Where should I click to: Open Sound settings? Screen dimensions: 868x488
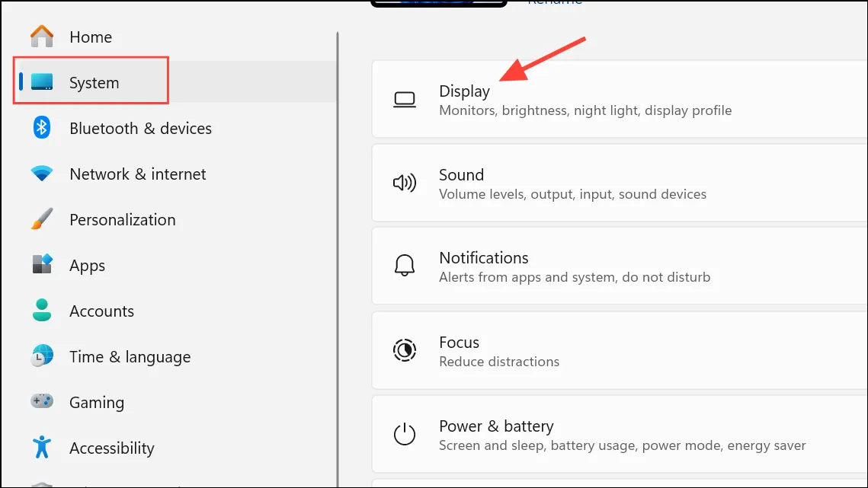click(x=620, y=183)
